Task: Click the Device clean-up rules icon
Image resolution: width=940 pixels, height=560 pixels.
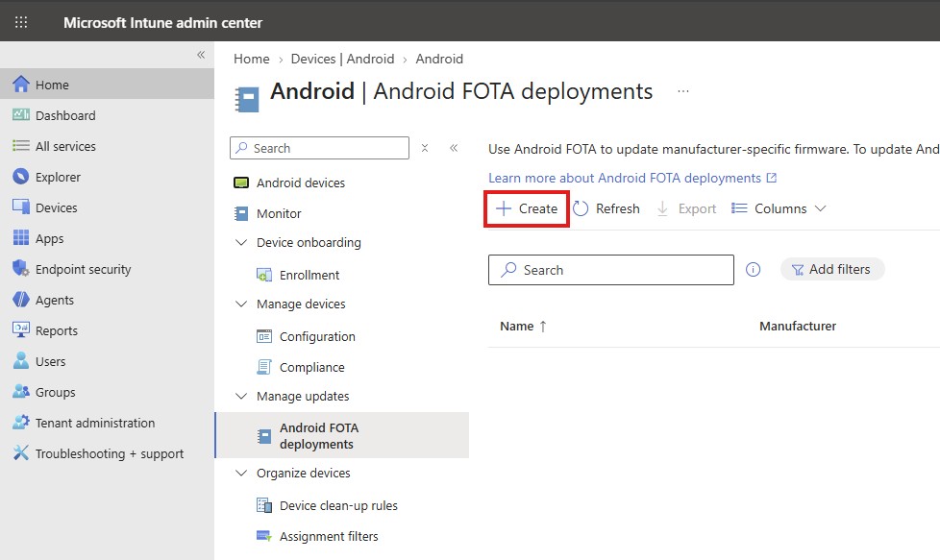Action: pos(263,505)
